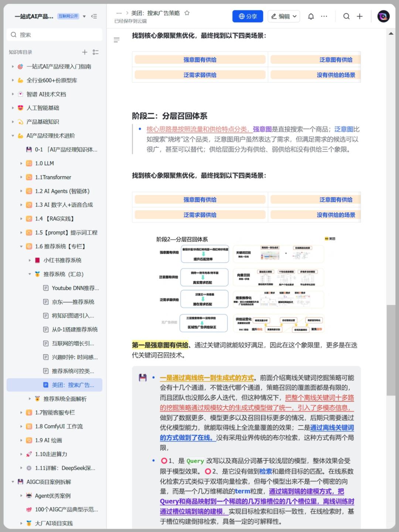
Task: Collapse the 推荐系统（汇总） node
Action: coord(30,274)
